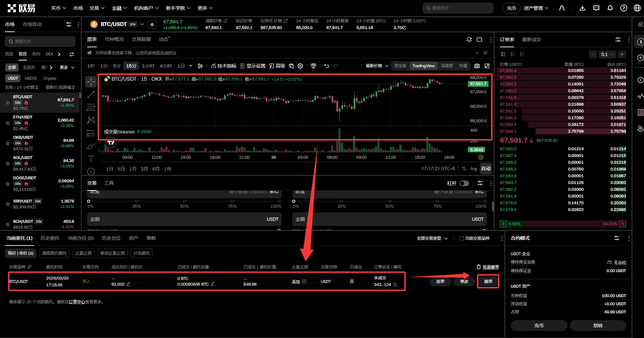The image size is (644, 338).
Task: Click the undo arrow on chart toolbar
Action: tap(327, 66)
